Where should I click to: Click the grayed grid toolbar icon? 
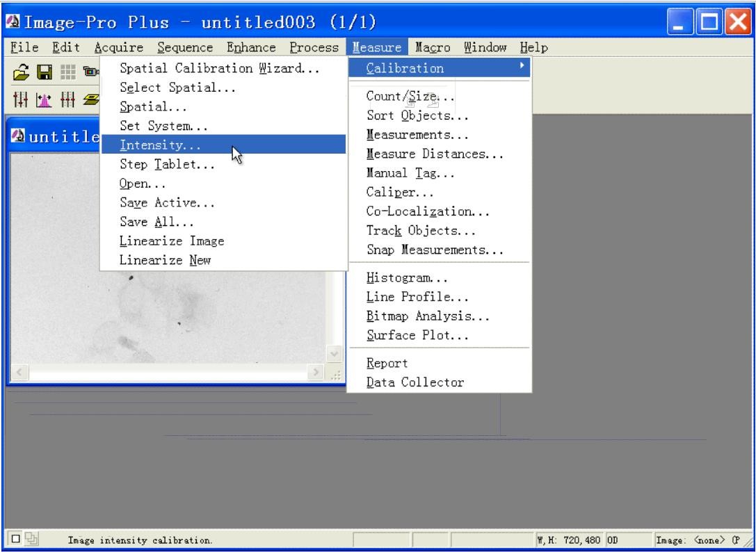[67, 72]
